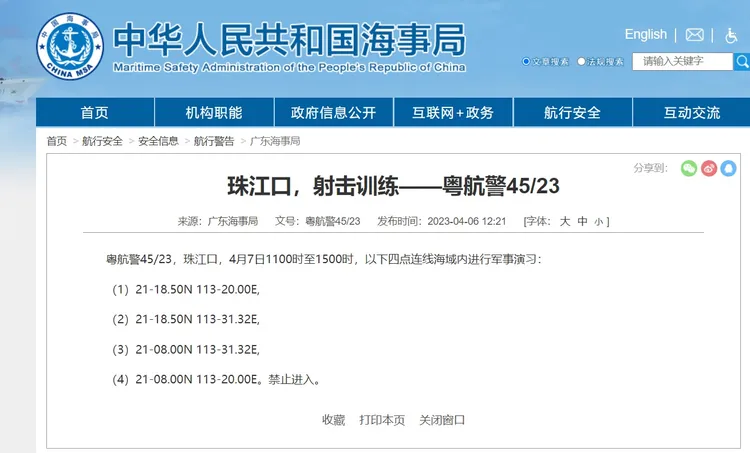Switch to the English site

coord(645,34)
